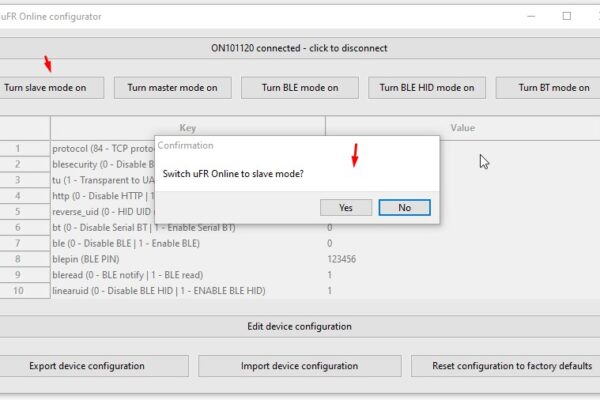The image size is (600, 400).
Task: Maximize the uFR Online configurator window
Action: coord(567,16)
